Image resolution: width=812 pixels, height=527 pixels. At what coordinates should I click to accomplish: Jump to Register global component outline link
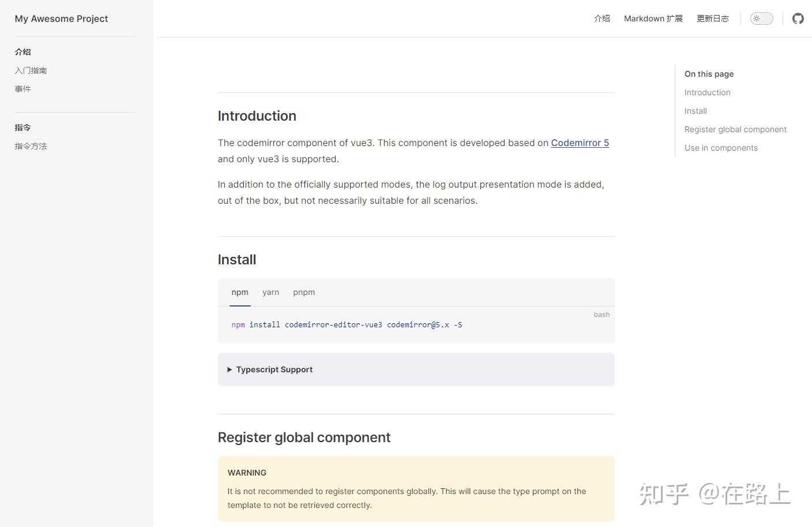coord(735,129)
